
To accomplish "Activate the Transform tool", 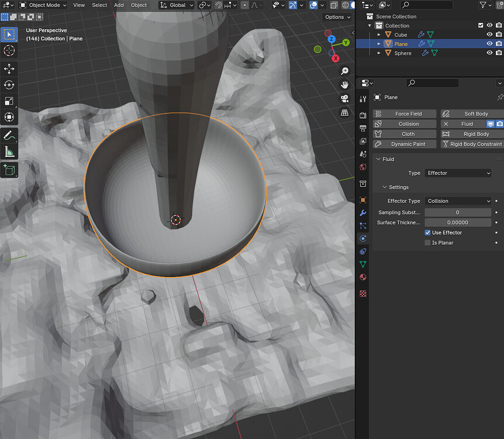I will pyautogui.click(x=9, y=117).
